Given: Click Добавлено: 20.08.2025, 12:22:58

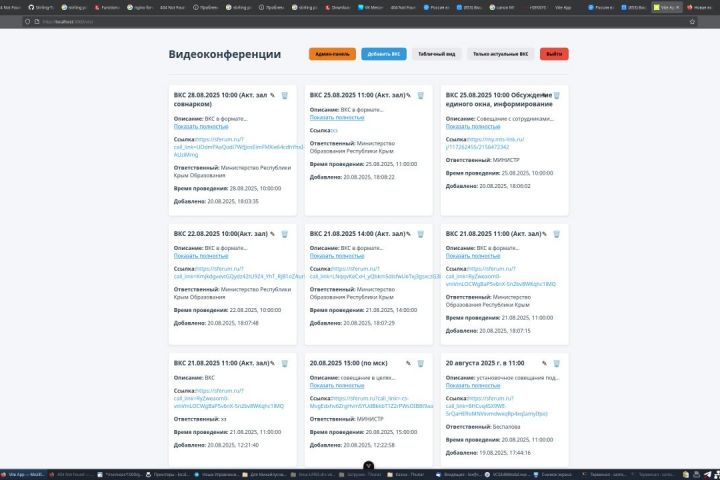Looking at the screenshot, I should point(352,445).
